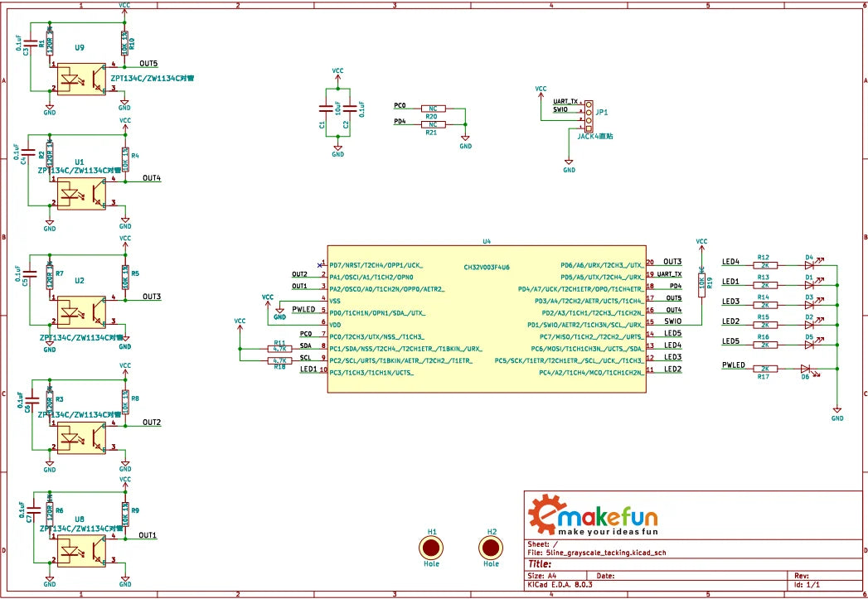Click the R20 NC resistor
Screen dimensions: 868x599
(x=432, y=109)
